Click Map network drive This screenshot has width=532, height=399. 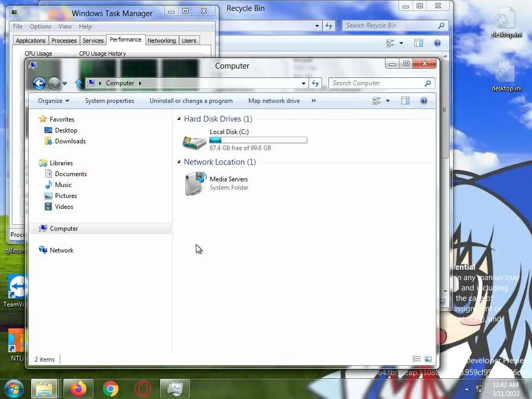(x=274, y=101)
